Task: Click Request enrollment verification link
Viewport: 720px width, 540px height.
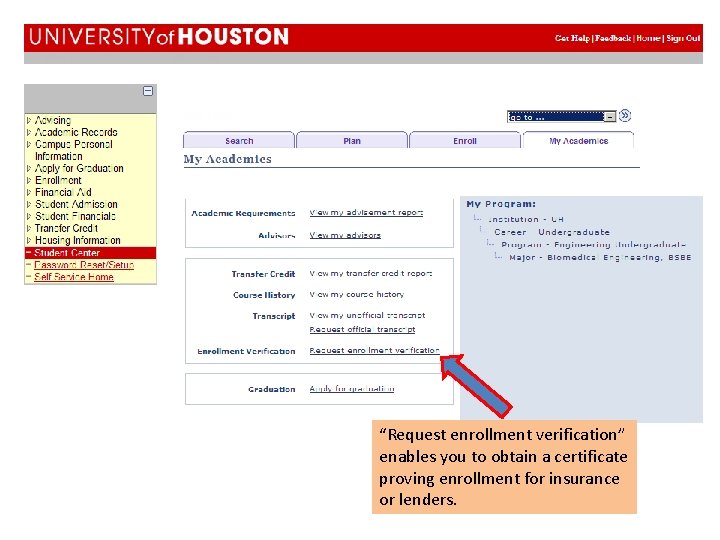Action: tap(374, 350)
